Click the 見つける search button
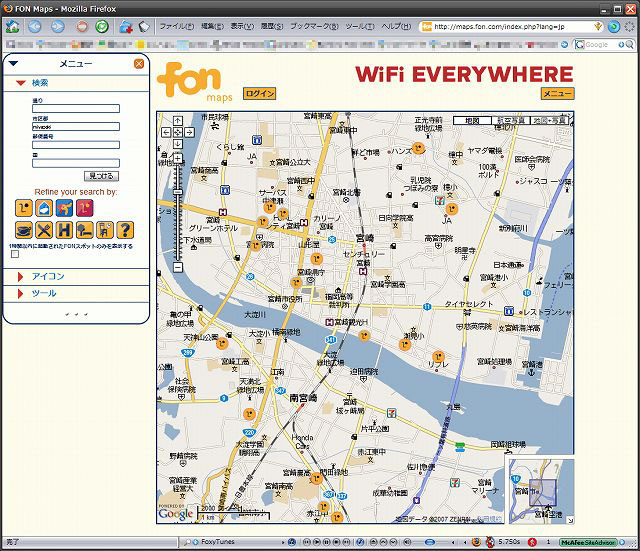The width and height of the screenshot is (640, 551). point(102,176)
